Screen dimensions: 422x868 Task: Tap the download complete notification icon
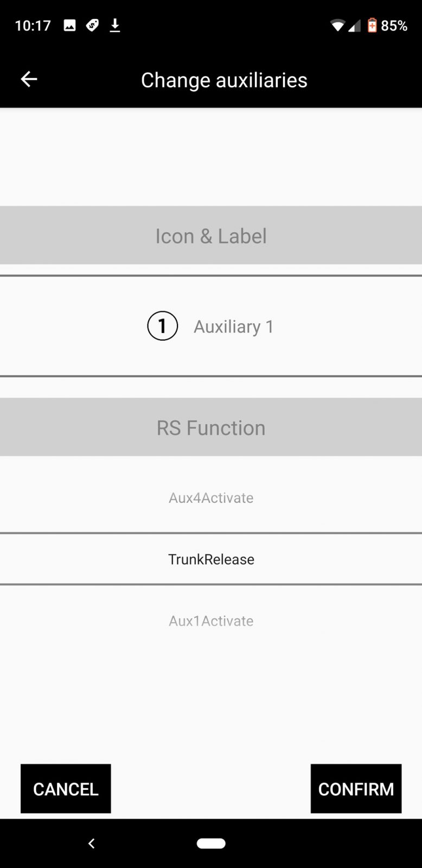pyautogui.click(x=115, y=24)
